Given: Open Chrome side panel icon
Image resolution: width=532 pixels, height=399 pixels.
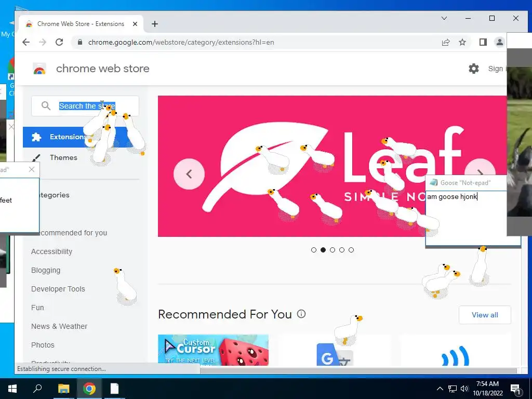Looking at the screenshot, I should (483, 42).
